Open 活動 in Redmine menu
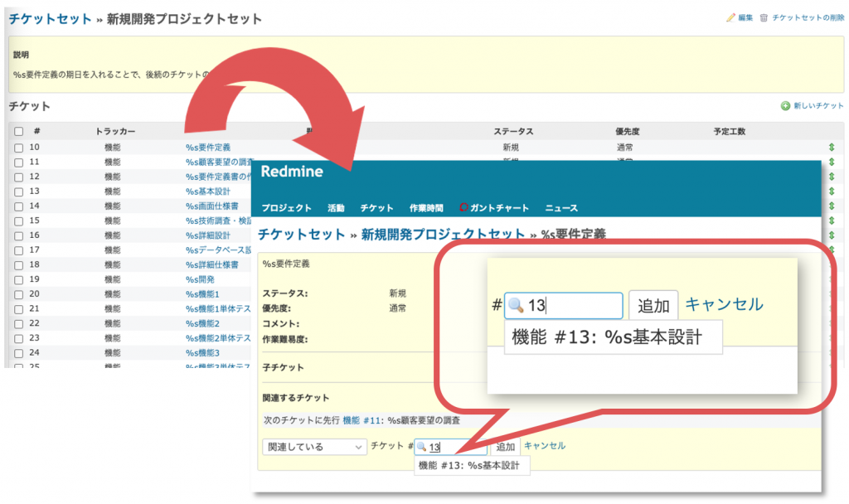849x504 pixels. (336, 208)
